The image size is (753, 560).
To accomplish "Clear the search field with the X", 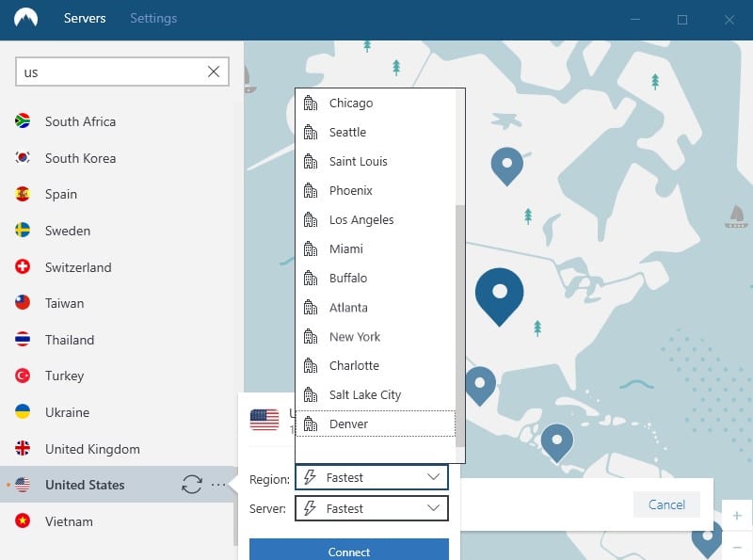I will (214, 72).
